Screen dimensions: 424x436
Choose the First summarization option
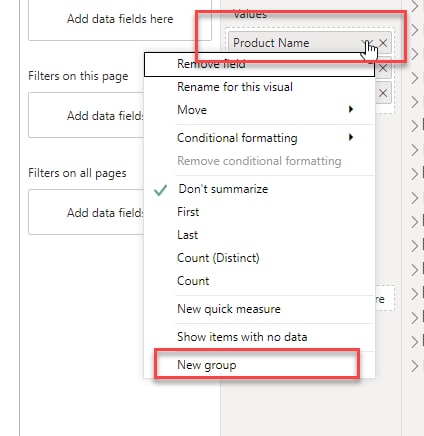(x=259, y=212)
